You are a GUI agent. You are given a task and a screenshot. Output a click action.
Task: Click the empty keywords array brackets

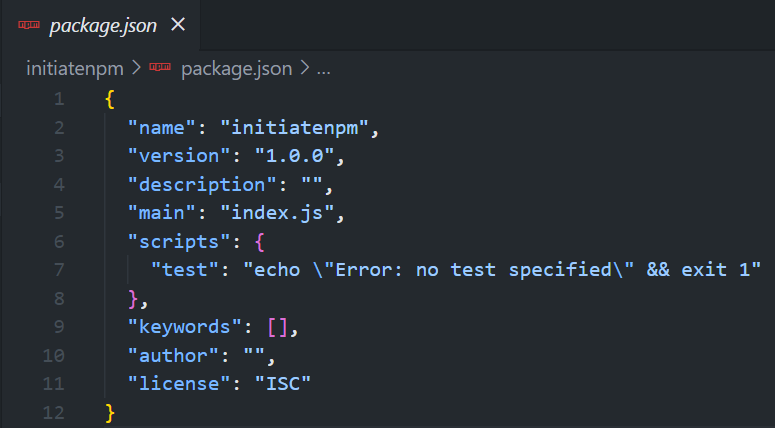[x=277, y=327]
